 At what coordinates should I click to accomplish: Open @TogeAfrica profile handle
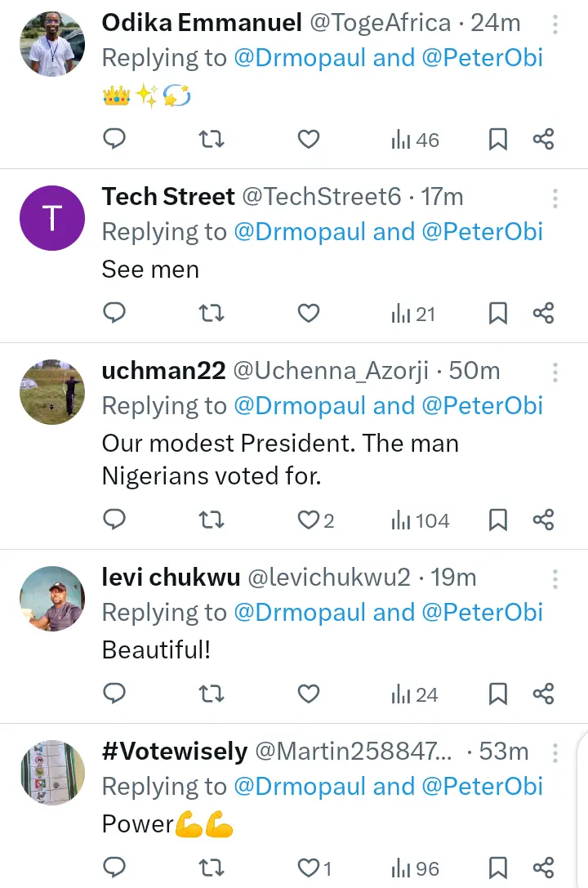tap(380, 23)
